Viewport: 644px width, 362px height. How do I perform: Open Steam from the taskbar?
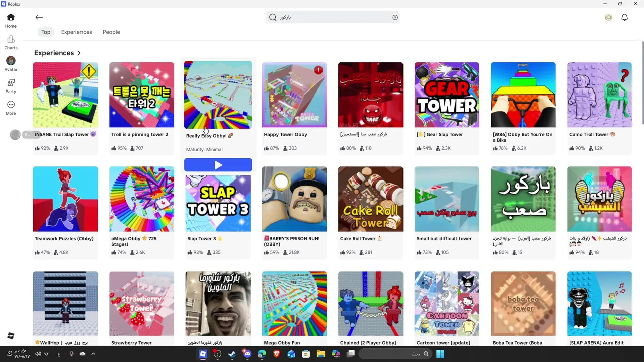pyautogui.click(x=232, y=354)
